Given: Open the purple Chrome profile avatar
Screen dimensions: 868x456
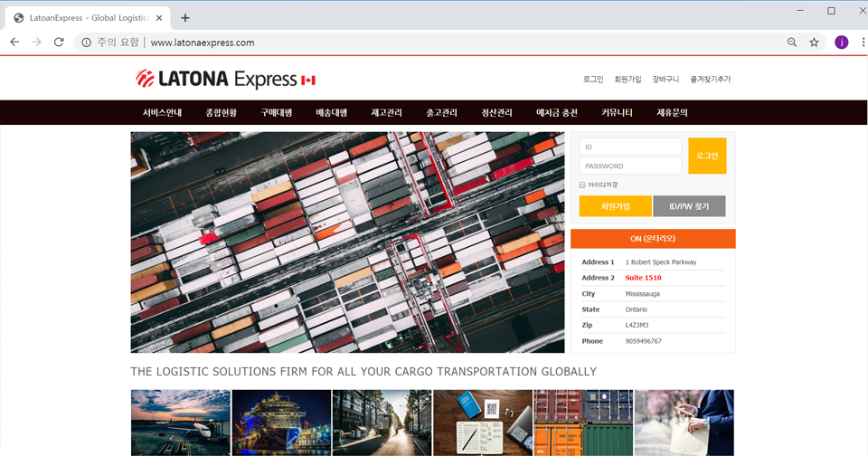Looking at the screenshot, I should click(x=841, y=43).
